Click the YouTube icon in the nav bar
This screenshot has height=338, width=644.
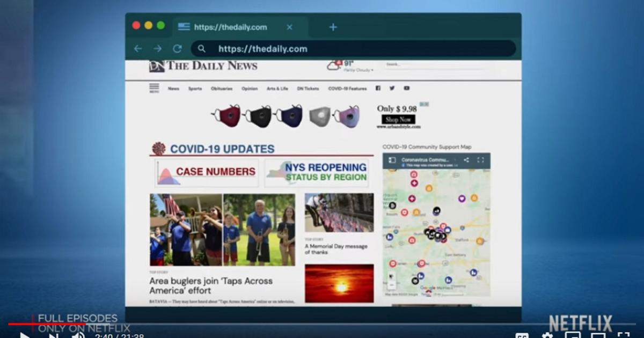407,88
